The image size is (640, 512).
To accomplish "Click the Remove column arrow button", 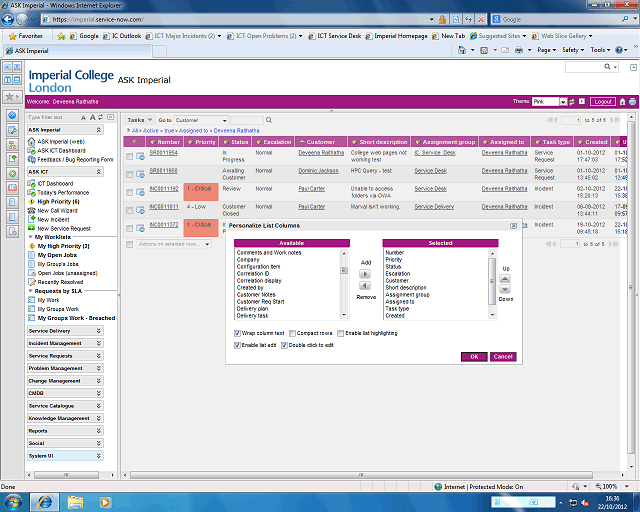I will coord(365,286).
